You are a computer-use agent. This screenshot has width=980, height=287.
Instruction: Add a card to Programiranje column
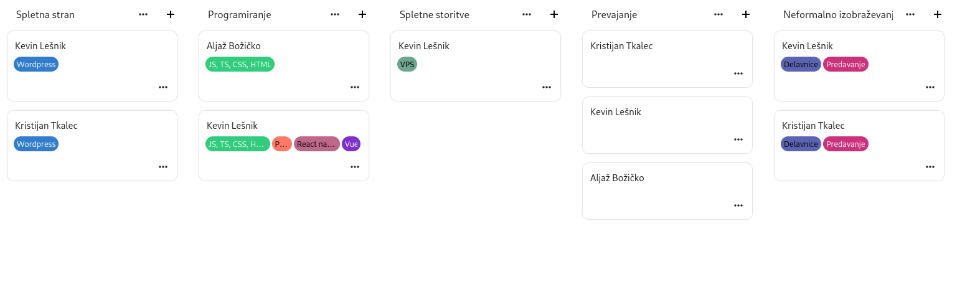pos(362,14)
